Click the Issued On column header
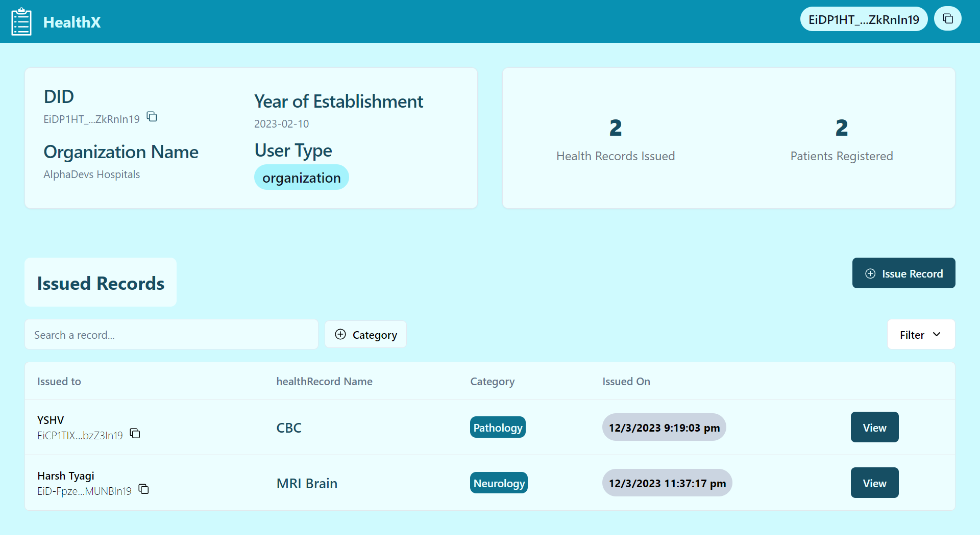Image resolution: width=980 pixels, height=551 pixels. pyautogui.click(x=626, y=382)
